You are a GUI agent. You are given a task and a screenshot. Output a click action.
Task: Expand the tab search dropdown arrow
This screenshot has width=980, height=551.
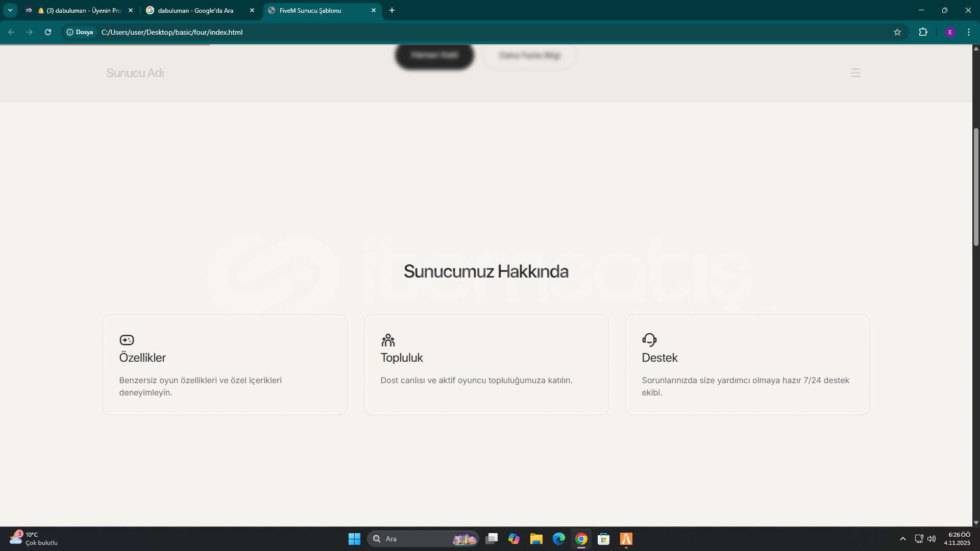coord(10,10)
